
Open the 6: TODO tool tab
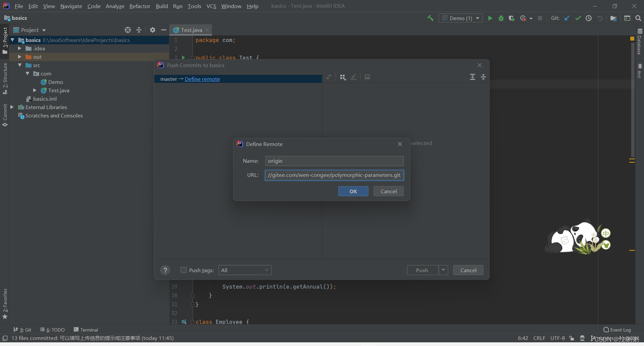pyautogui.click(x=52, y=330)
